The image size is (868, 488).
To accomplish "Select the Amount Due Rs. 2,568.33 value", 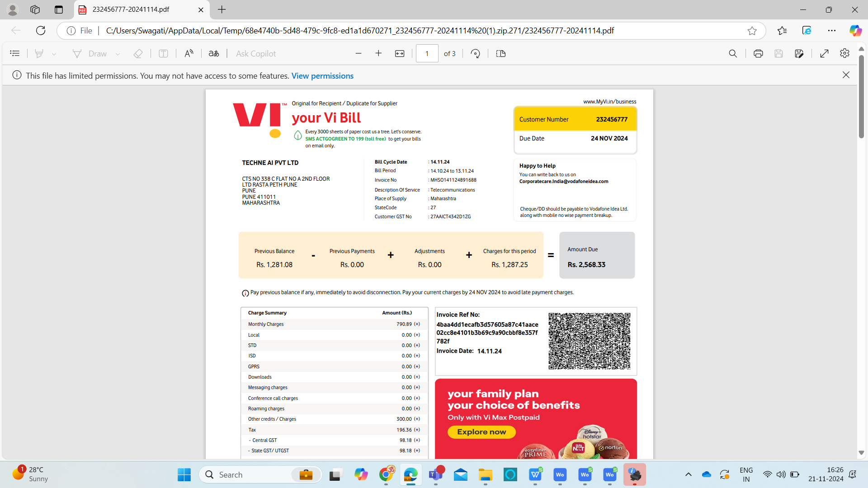I will tap(586, 265).
